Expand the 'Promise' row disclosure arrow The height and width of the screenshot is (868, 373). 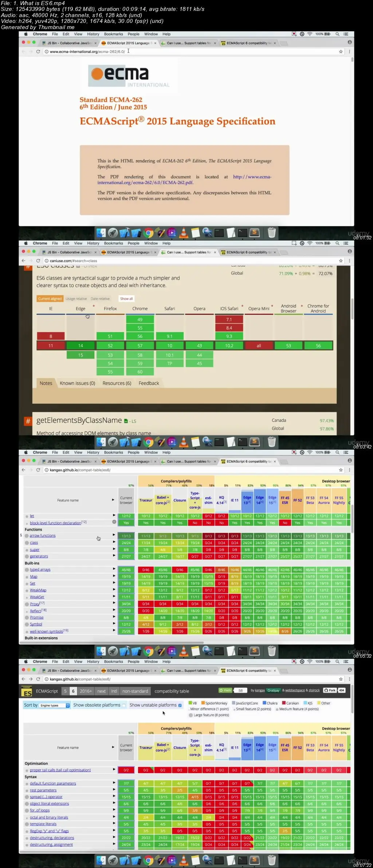(114, 617)
